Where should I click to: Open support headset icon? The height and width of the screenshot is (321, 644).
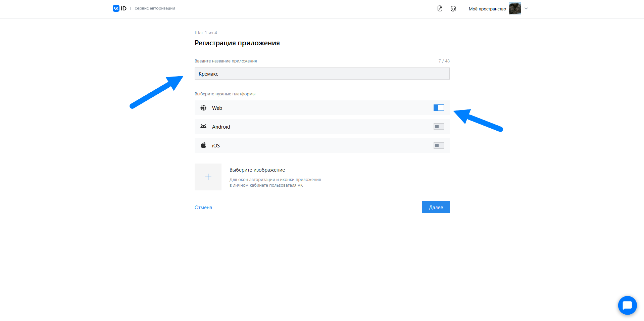click(x=453, y=8)
